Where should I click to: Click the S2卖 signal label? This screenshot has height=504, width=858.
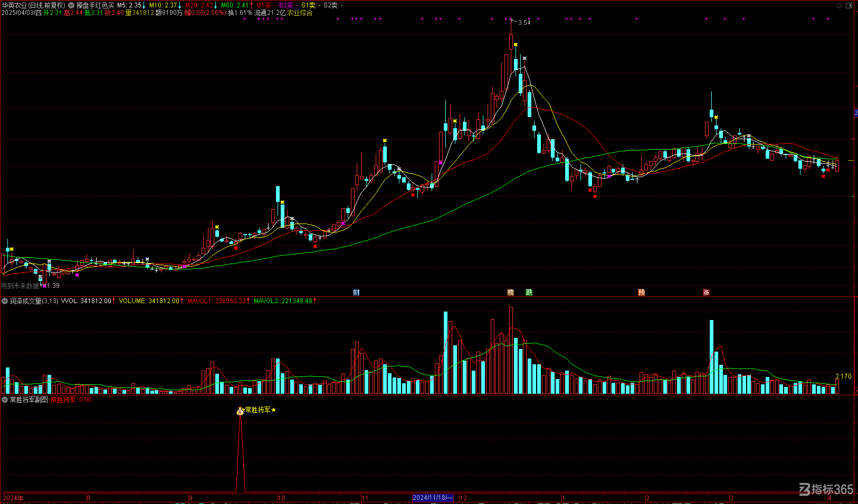coord(332,5)
